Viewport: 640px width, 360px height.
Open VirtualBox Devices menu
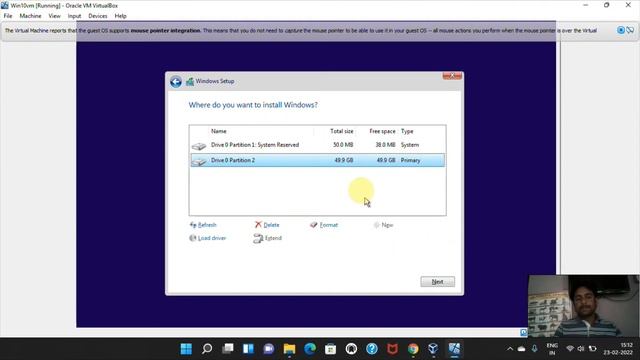tap(98, 16)
